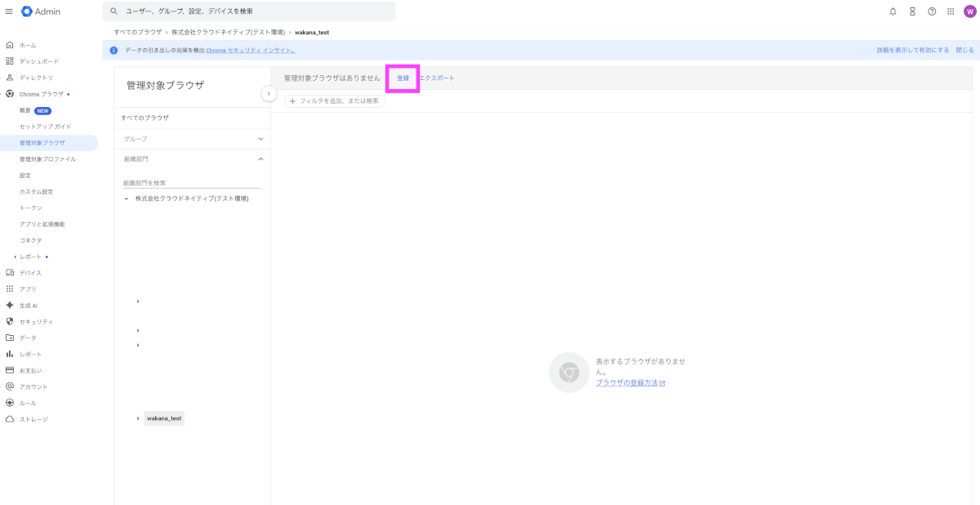Dismiss banner with 閉じる

click(x=965, y=51)
